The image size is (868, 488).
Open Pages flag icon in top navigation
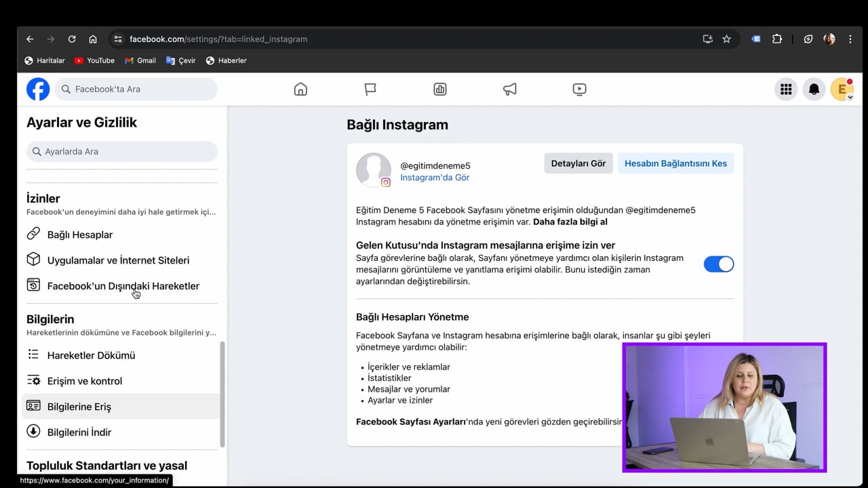click(370, 89)
